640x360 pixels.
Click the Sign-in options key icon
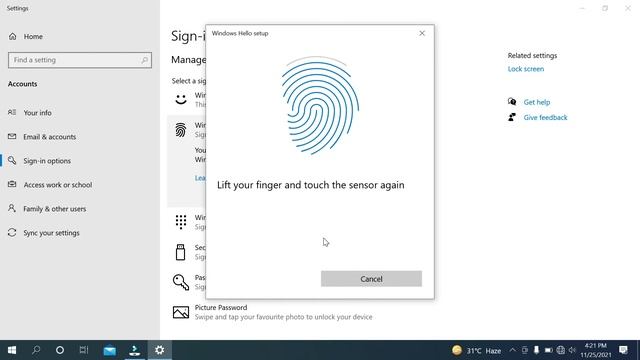pos(12,160)
